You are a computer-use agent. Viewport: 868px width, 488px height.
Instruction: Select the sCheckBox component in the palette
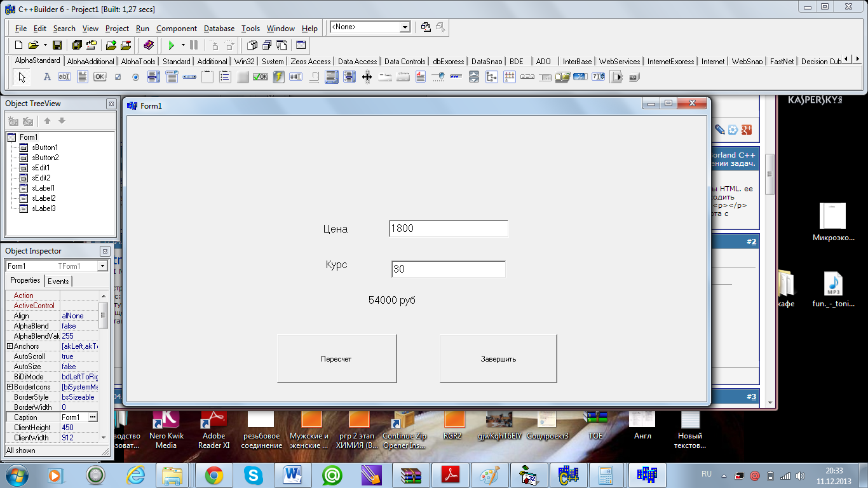click(118, 77)
